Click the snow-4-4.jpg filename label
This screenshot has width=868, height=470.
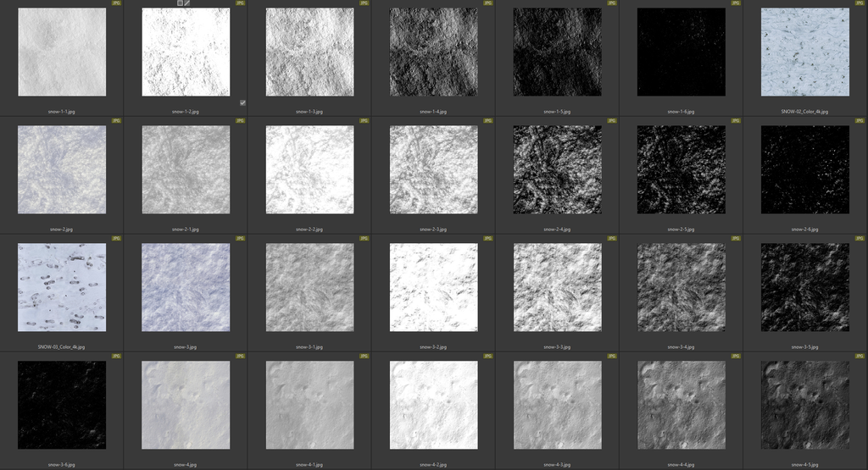pyautogui.click(x=681, y=464)
